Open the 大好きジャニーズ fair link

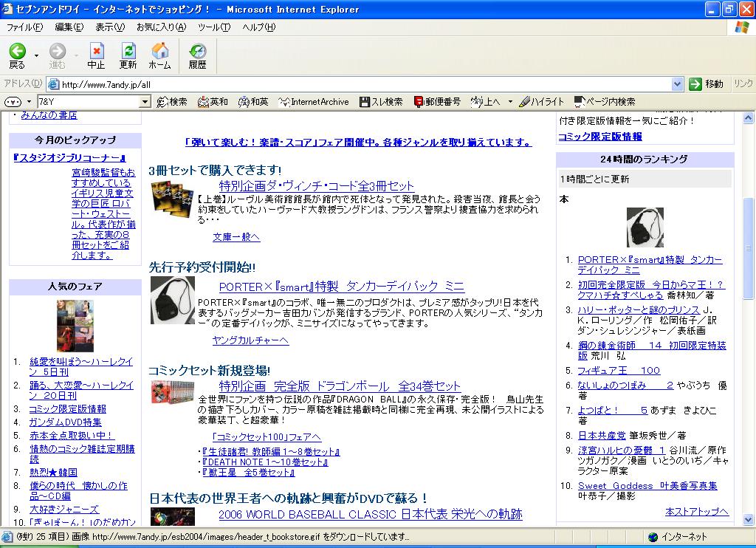point(64,509)
